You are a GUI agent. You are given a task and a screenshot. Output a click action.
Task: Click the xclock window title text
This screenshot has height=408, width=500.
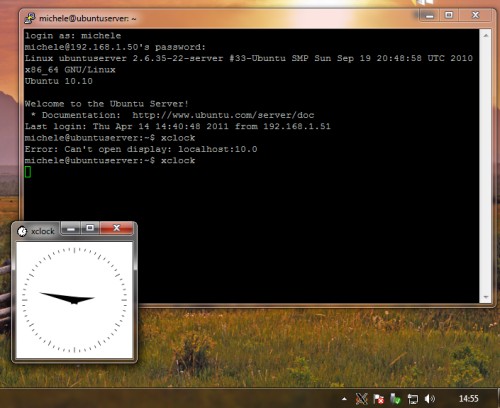[x=43, y=231]
